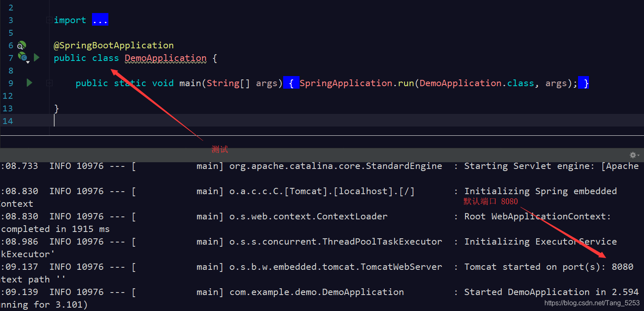Click the @SpringBootApplication annotation
This screenshot has width=644, height=311.
click(114, 45)
